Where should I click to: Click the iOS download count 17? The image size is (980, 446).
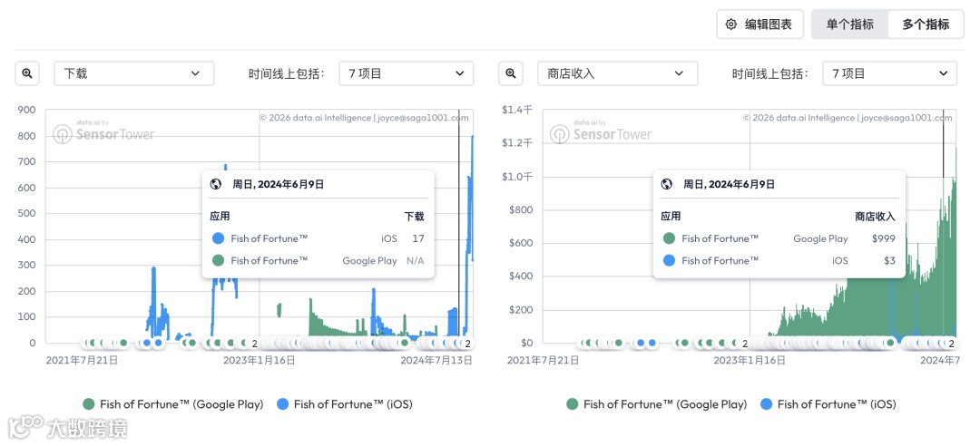[418, 238]
